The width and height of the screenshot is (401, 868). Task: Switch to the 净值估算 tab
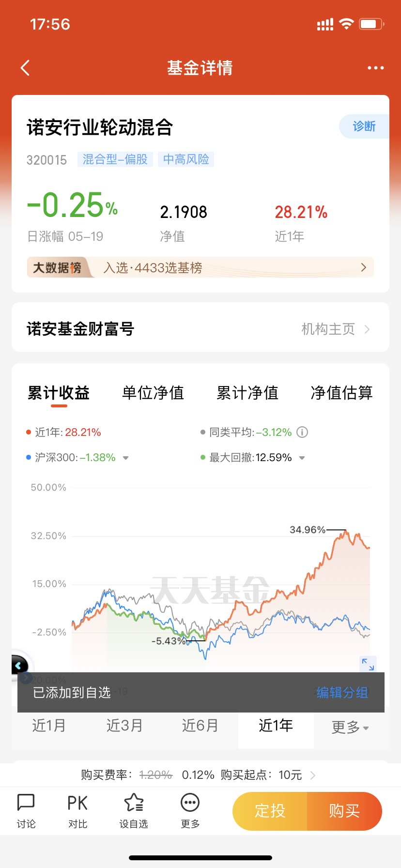click(341, 393)
